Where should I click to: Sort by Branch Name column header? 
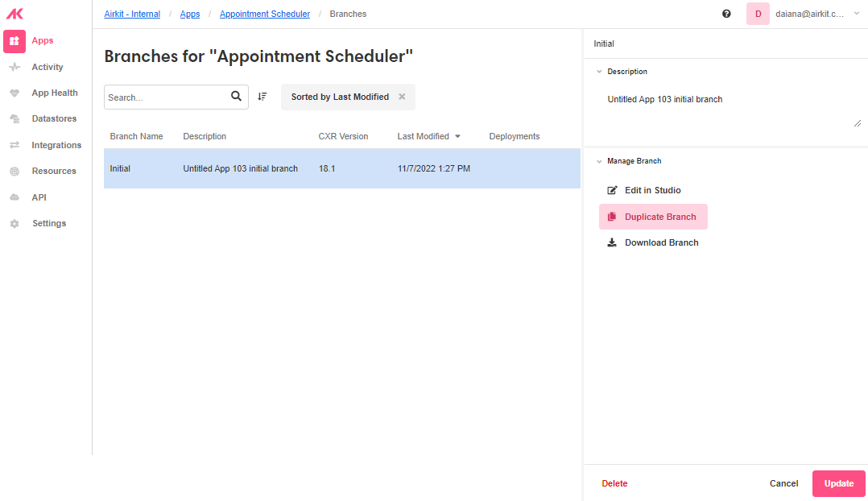pyautogui.click(x=136, y=136)
